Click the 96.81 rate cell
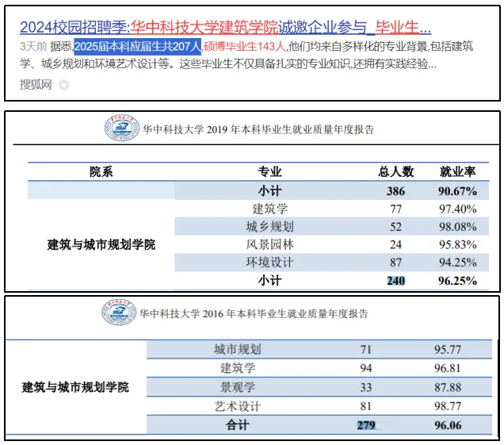Image resolution: width=504 pixels, height=445 pixels. (448, 368)
